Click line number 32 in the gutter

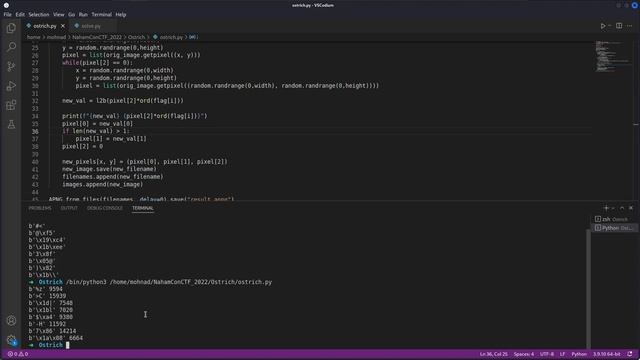pyautogui.click(x=35, y=101)
